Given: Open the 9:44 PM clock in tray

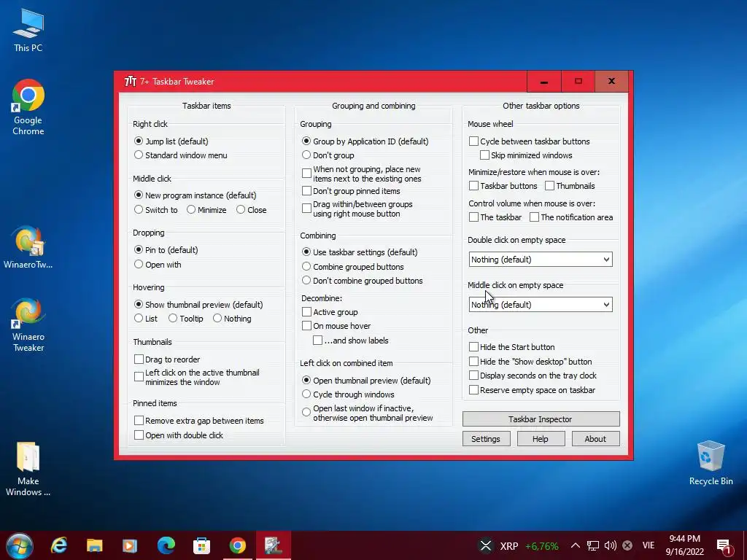Looking at the screenshot, I should click(684, 545).
